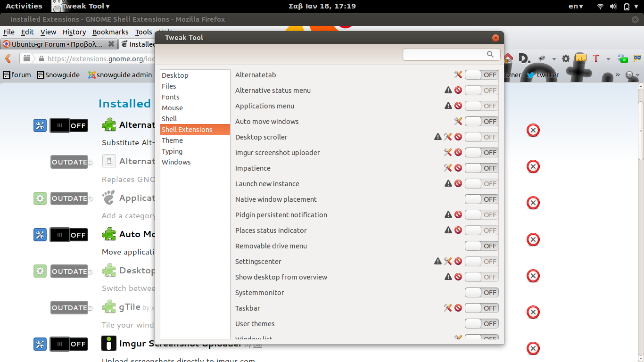Screen dimensions: 644x362
Task: Toggle the Removable drive menu switch
Action: (x=481, y=246)
